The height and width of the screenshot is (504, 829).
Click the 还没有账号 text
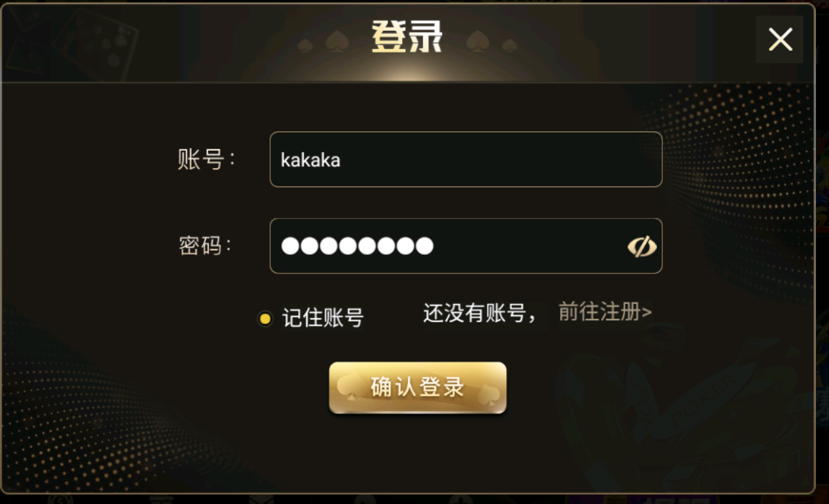click(x=480, y=314)
